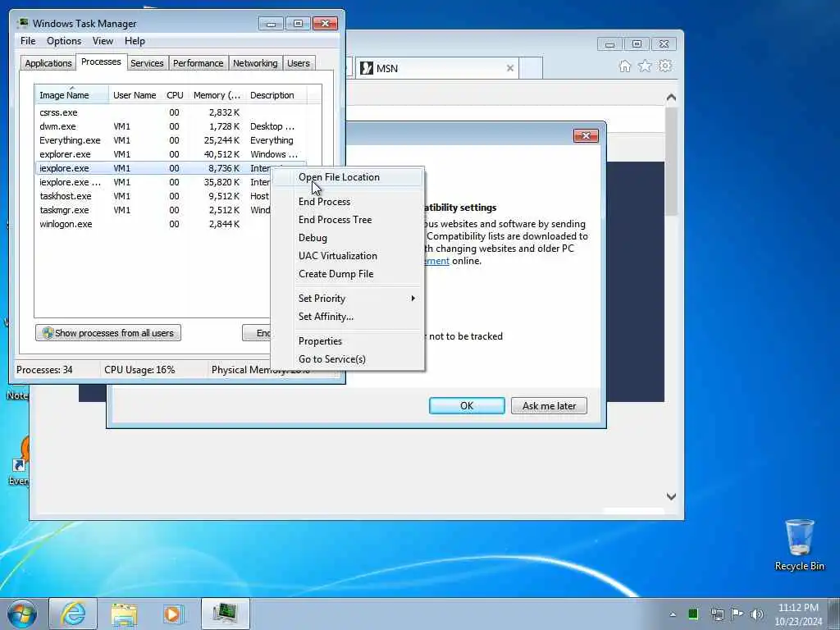Click the taskbar clock showing 11:12 PM
840x630 pixels.
point(798,614)
